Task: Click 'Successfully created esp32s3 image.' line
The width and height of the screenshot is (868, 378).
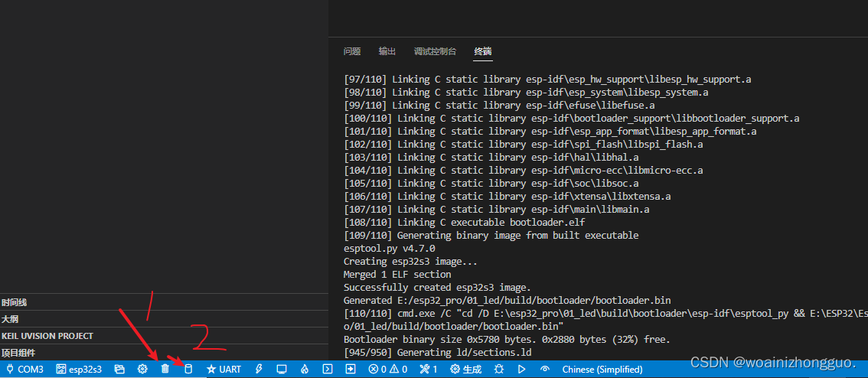Action: click(x=437, y=287)
